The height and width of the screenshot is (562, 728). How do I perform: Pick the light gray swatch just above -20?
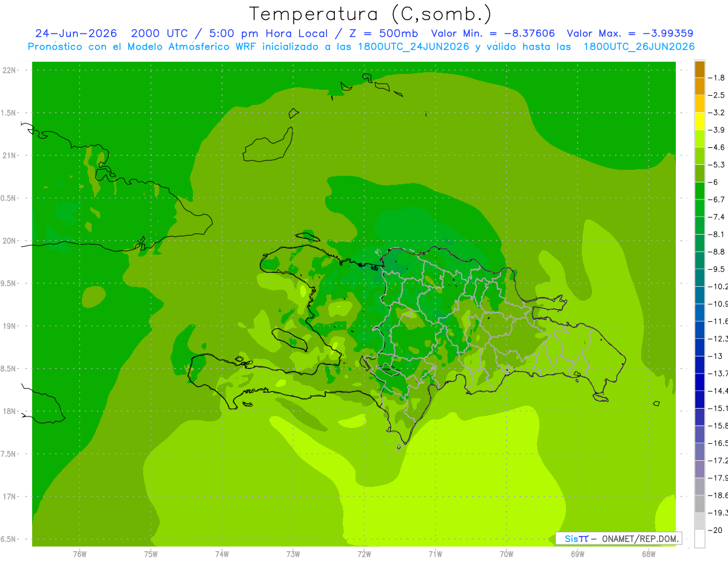pos(699,521)
